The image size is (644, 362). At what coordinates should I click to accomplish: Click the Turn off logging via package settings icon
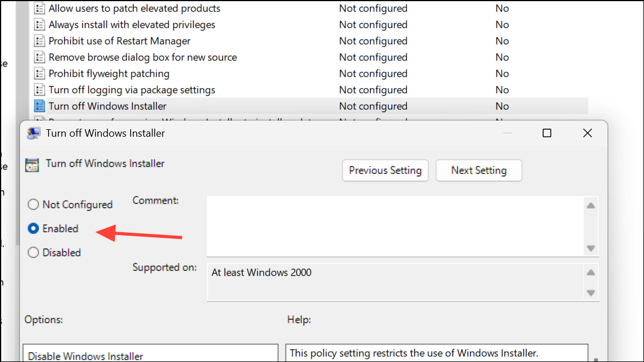39,90
